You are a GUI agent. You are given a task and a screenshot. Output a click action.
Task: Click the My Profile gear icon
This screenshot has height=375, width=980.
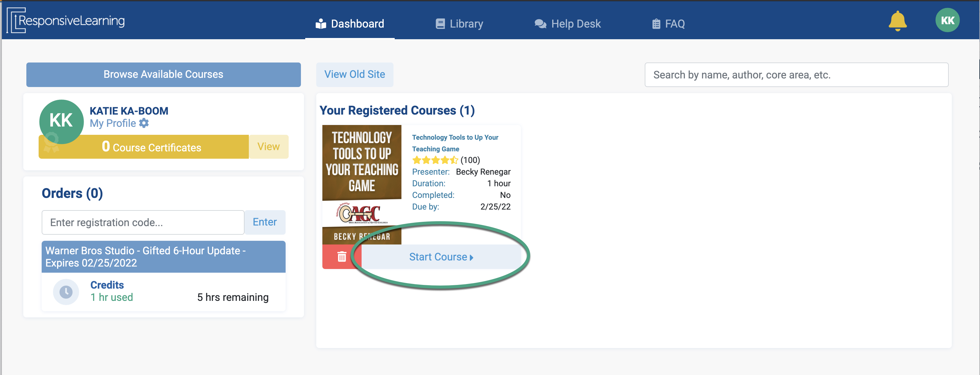click(144, 123)
